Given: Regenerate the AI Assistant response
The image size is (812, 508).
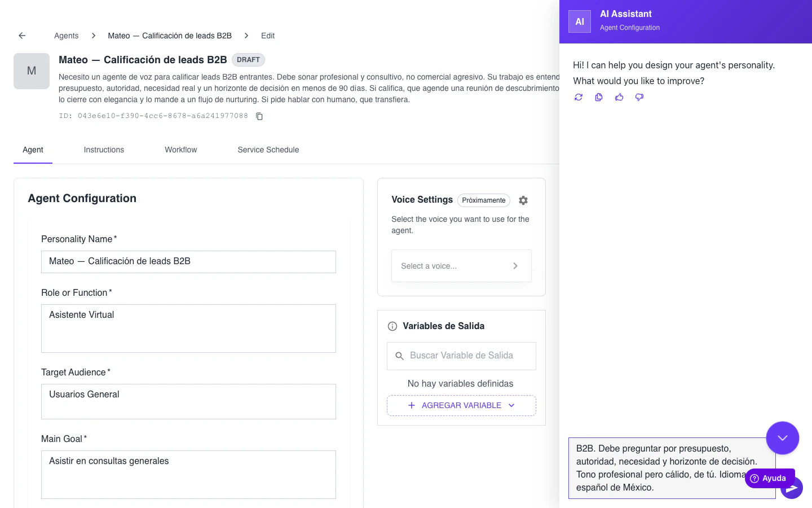Looking at the screenshot, I should point(579,97).
